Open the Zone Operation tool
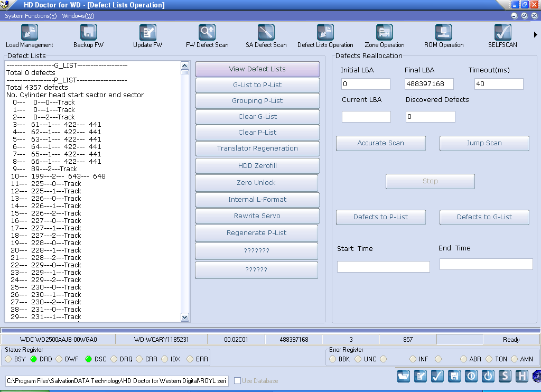This screenshot has height=392, width=541. 385,36
